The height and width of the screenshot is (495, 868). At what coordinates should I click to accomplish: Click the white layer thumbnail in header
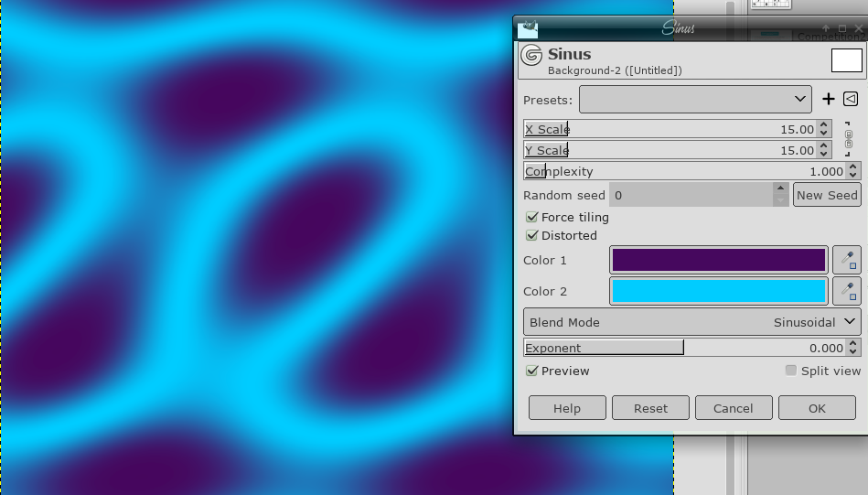pos(846,60)
